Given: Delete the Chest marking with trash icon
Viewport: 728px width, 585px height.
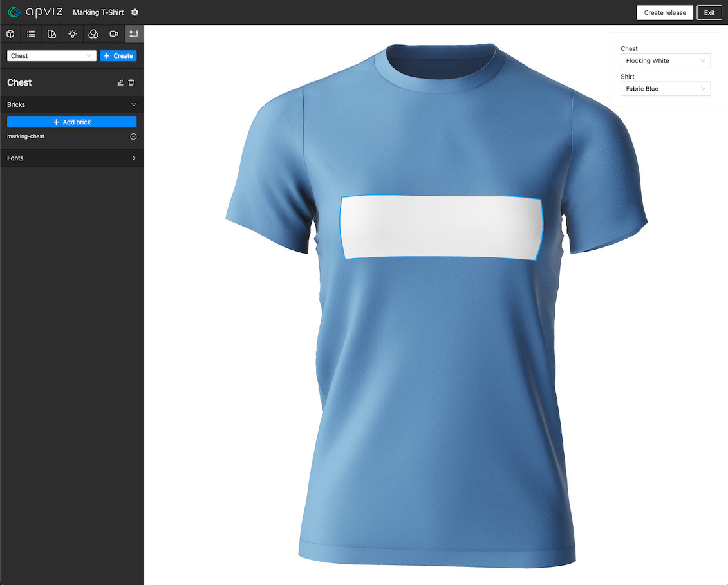Looking at the screenshot, I should click(131, 83).
